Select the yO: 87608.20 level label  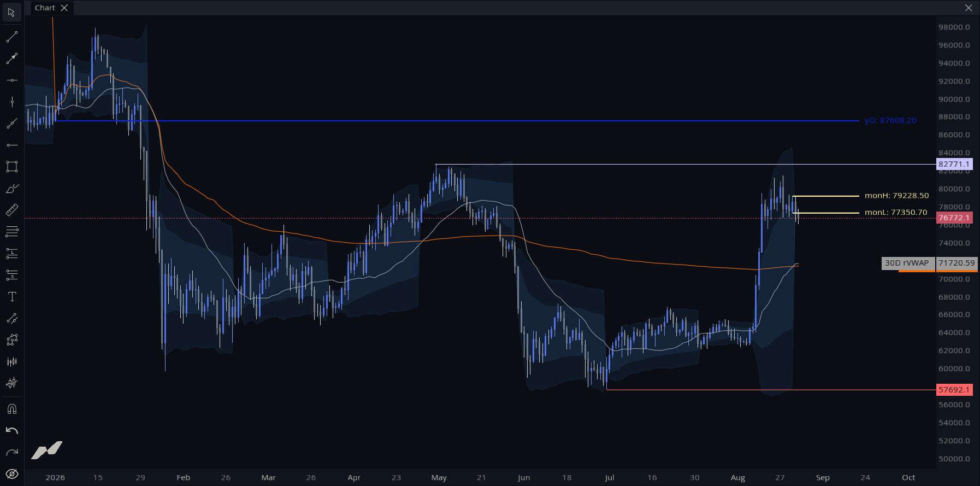pyautogui.click(x=890, y=120)
